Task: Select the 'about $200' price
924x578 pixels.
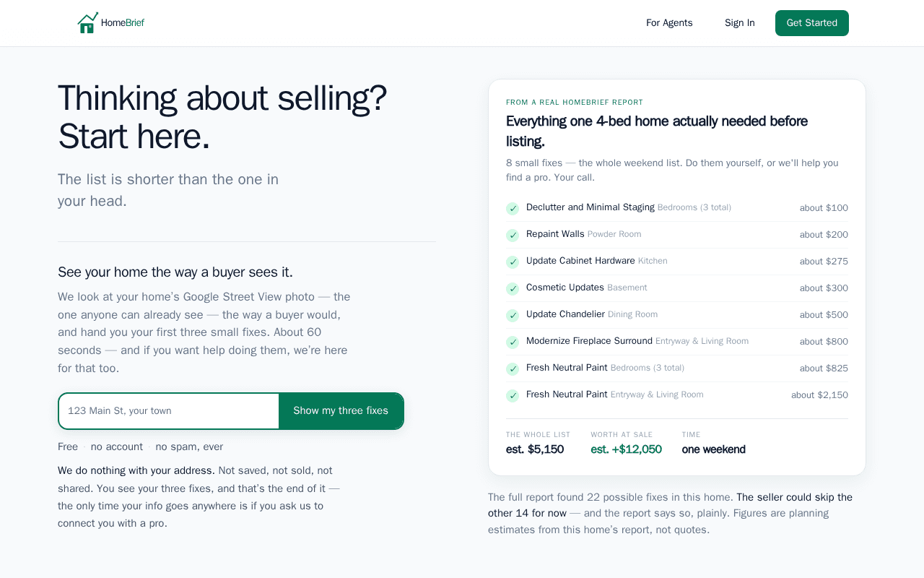Action: [824, 235]
